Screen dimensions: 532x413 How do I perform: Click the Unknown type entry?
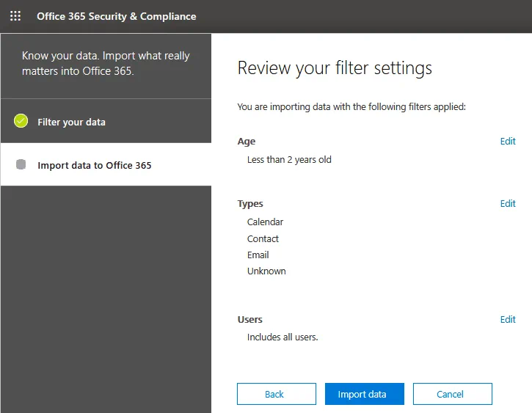click(266, 271)
